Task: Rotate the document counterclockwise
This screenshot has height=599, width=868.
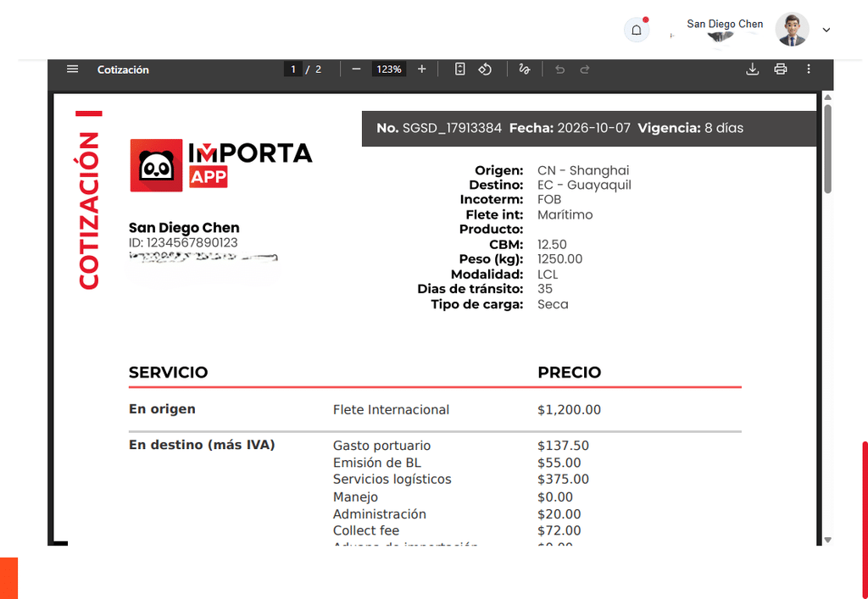Action: click(485, 69)
